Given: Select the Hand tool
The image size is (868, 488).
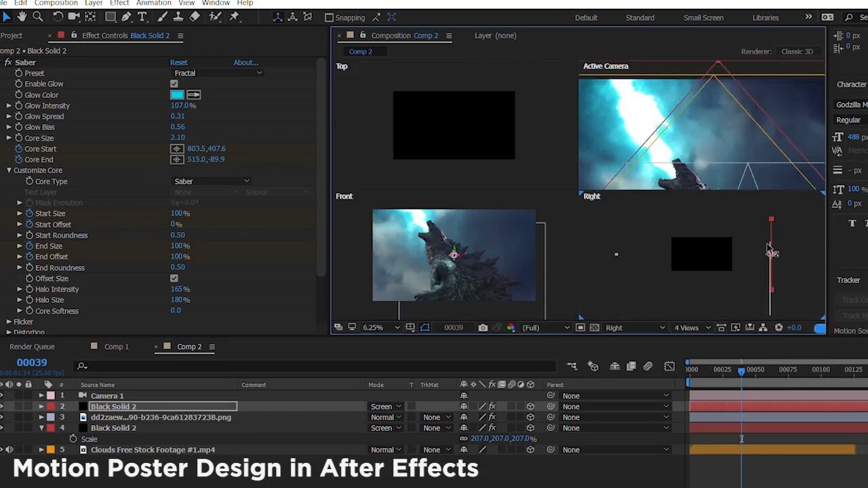Looking at the screenshot, I should 22,17.
